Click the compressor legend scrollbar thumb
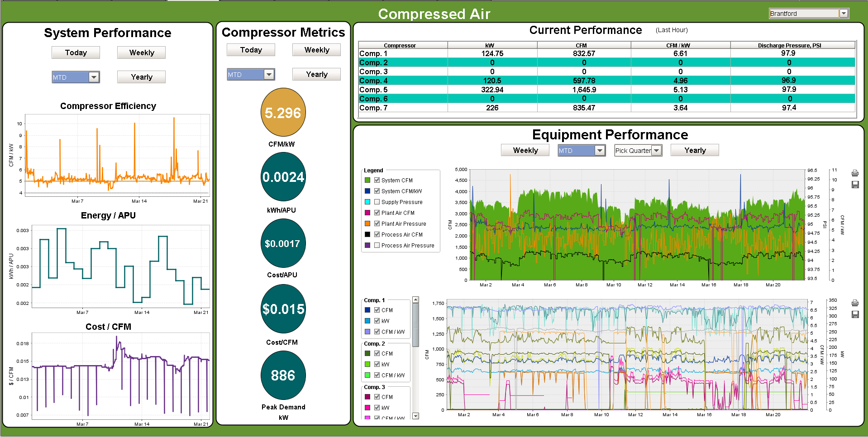This screenshot has width=868, height=437. pyautogui.click(x=416, y=325)
